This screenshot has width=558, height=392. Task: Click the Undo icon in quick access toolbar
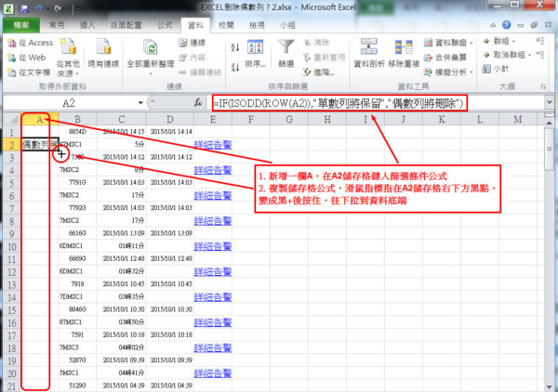(39, 9)
